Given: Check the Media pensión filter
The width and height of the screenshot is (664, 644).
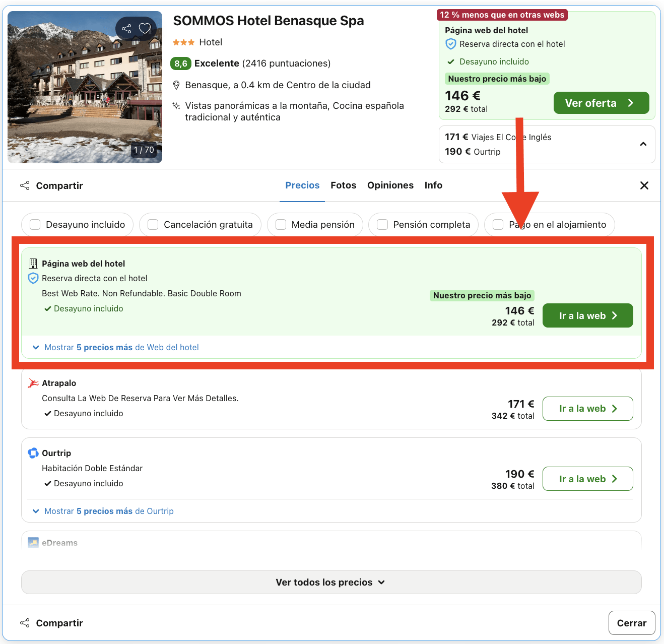Looking at the screenshot, I should pyautogui.click(x=281, y=224).
